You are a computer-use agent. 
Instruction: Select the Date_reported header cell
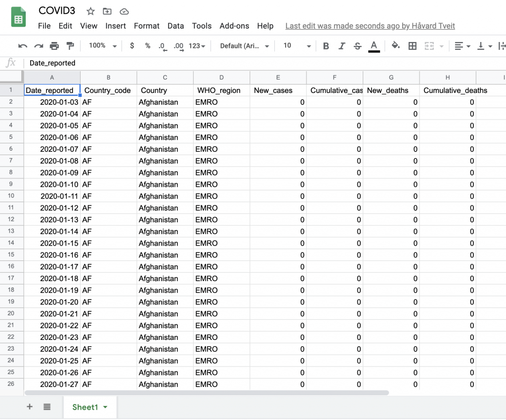point(52,90)
